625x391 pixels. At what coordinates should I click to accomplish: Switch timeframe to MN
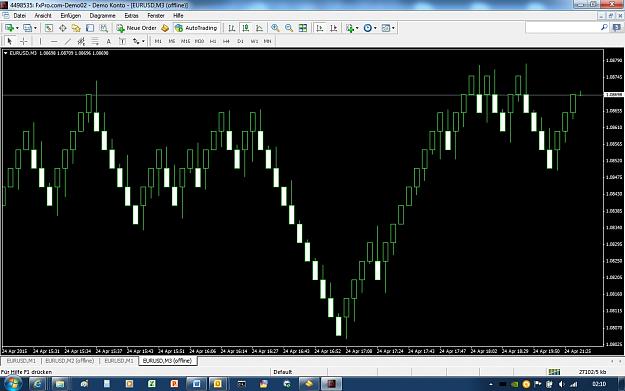coord(267,41)
